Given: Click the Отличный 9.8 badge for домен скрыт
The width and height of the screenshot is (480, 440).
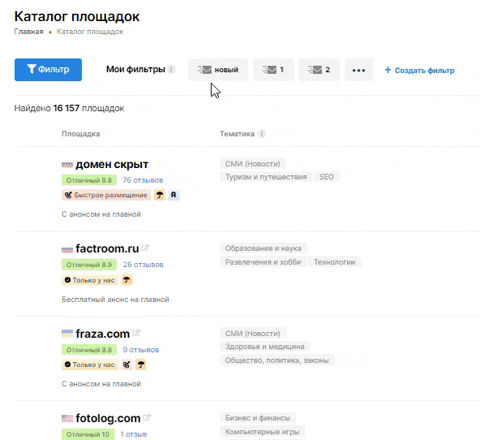Looking at the screenshot, I should (89, 180).
